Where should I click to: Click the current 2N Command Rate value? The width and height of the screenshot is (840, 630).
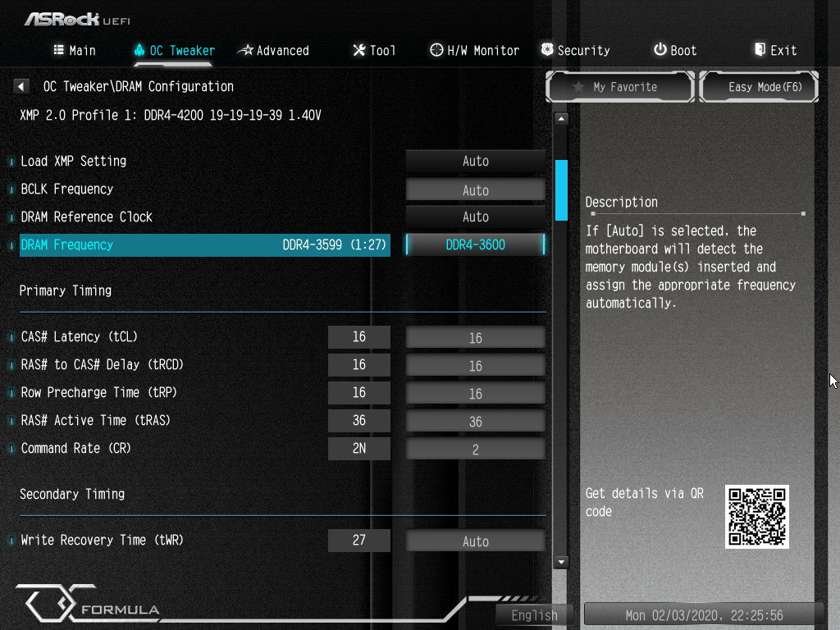tap(359, 449)
